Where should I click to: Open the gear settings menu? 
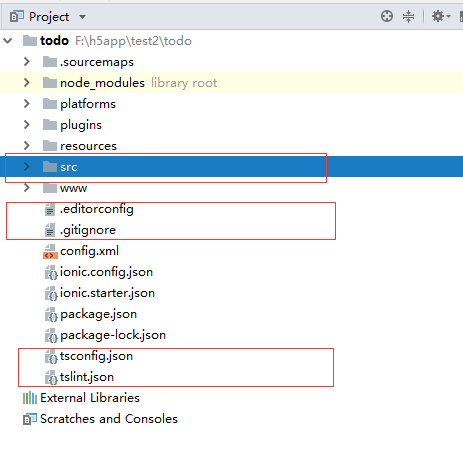point(441,16)
